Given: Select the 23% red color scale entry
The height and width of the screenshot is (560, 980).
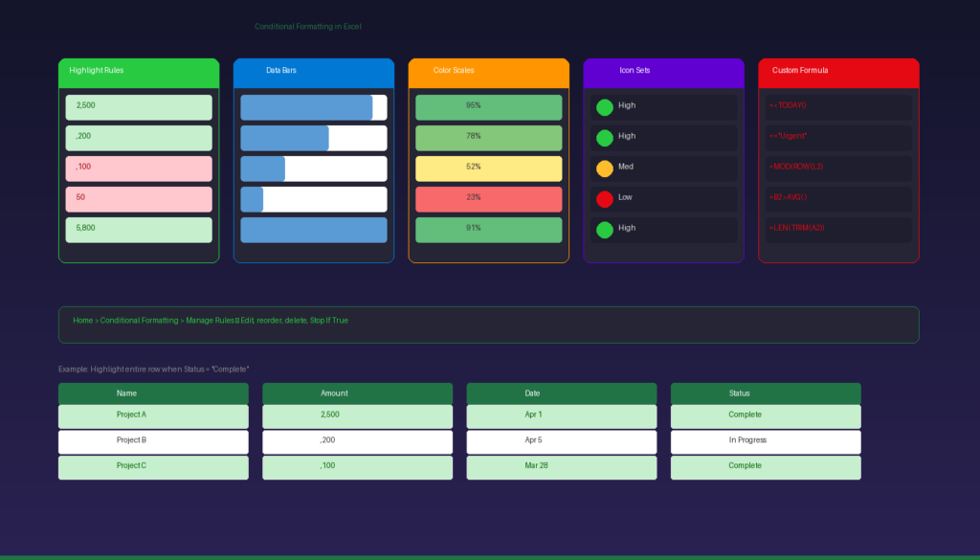Looking at the screenshot, I should [488, 199].
